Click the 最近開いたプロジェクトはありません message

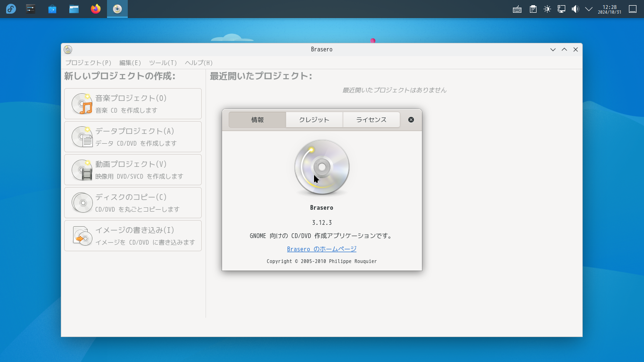click(x=394, y=90)
